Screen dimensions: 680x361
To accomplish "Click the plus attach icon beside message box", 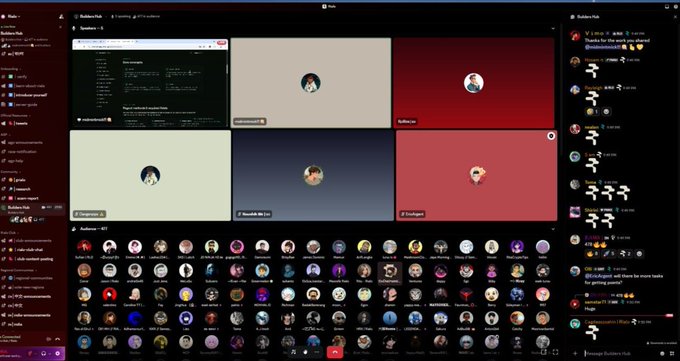I will click(x=575, y=353).
